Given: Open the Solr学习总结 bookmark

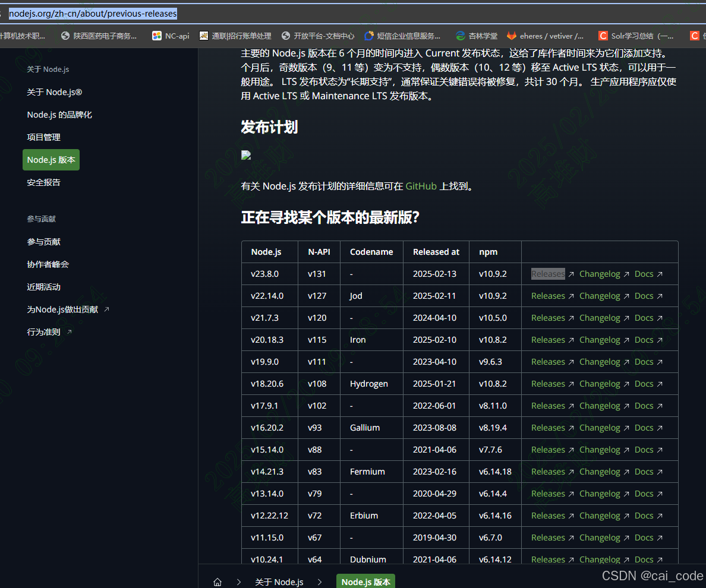Looking at the screenshot, I should pyautogui.click(x=636, y=36).
